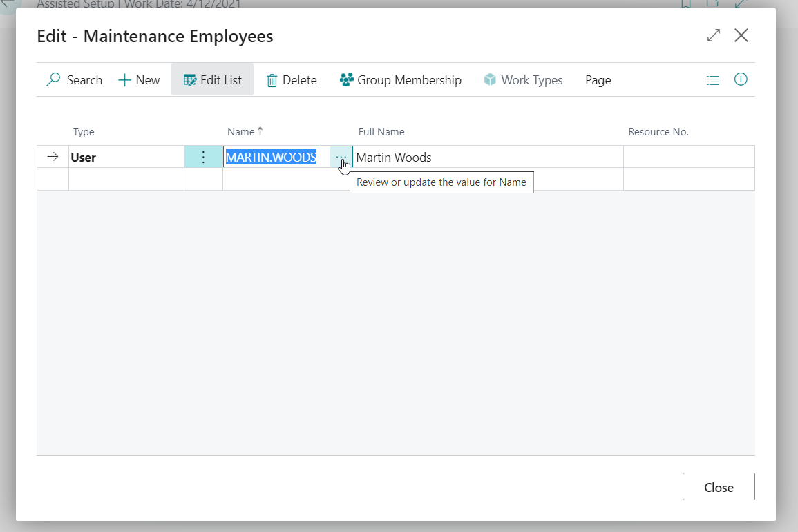
Task: Open Group Membership action
Action: [x=401, y=80]
